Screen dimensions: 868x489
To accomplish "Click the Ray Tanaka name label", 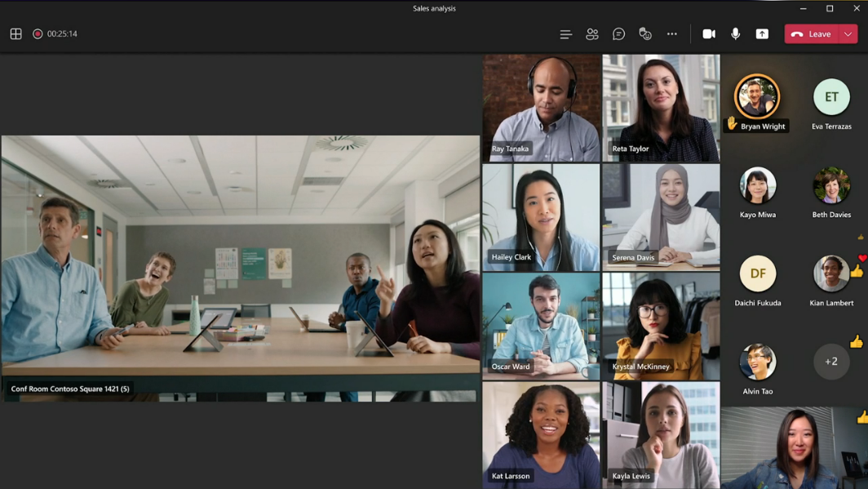I will [510, 149].
